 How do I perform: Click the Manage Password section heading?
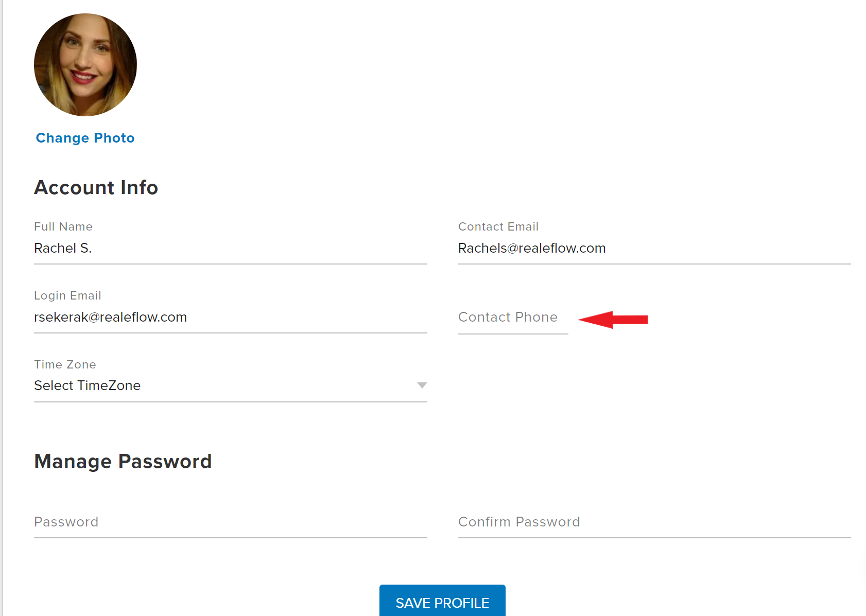[123, 462]
